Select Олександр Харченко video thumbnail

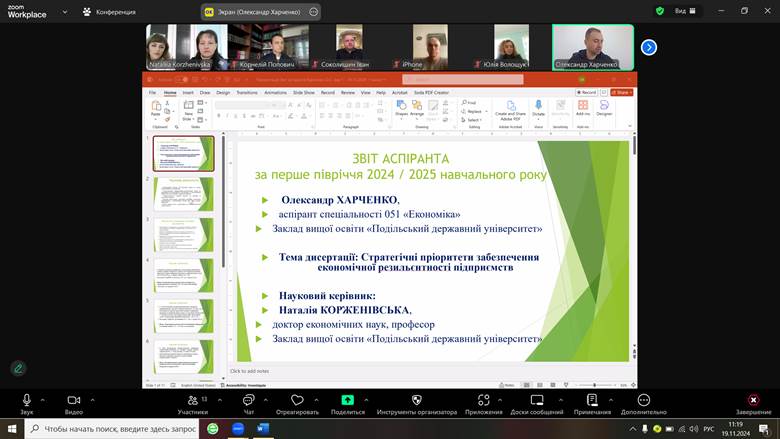point(593,47)
